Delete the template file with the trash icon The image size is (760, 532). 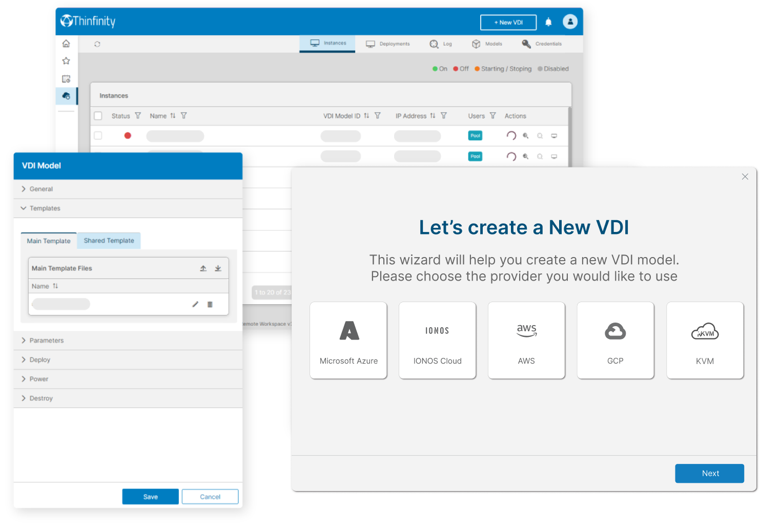pyautogui.click(x=210, y=304)
